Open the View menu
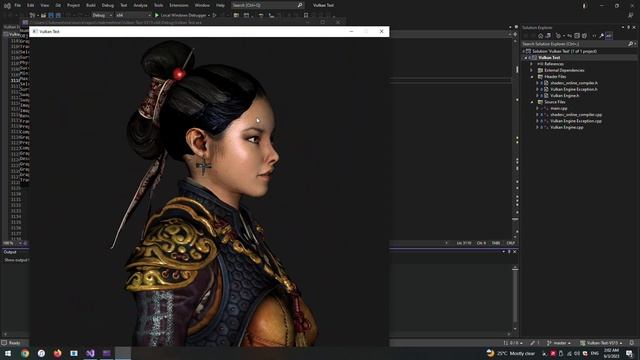The width and height of the screenshot is (640, 360). pos(44,5)
